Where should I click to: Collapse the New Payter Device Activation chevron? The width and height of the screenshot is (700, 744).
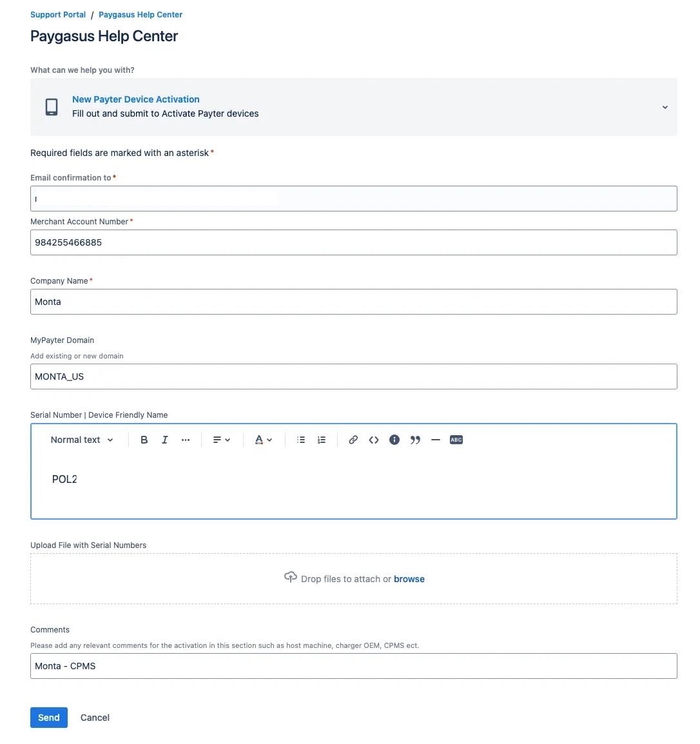(x=665, y=107)
